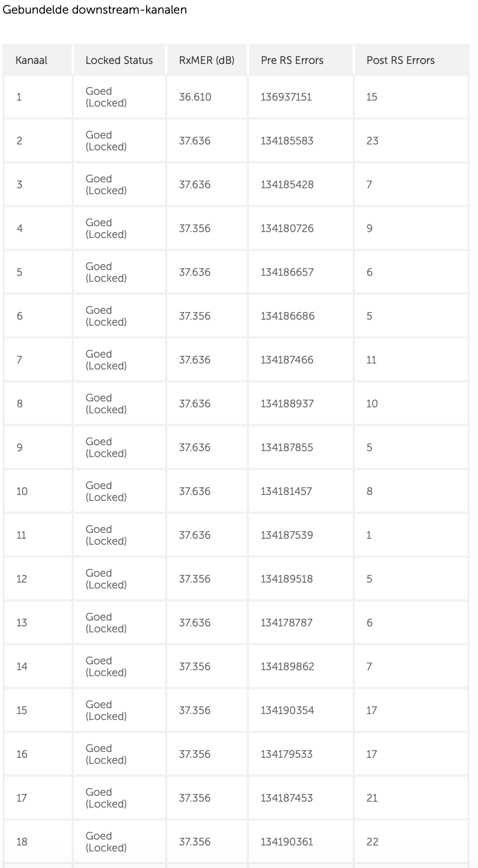478x868 pixels.
Task: Select the RxMER value 36.610
Action: [x=195, y=97]
